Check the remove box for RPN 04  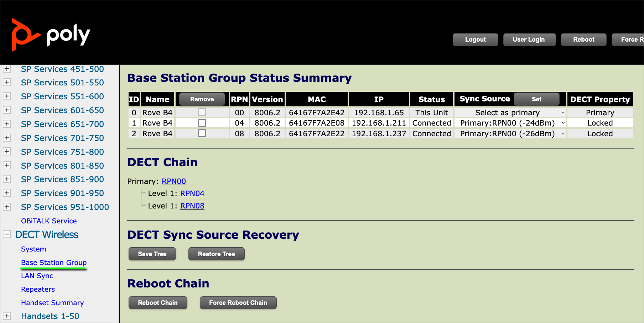(x=202, y=123)
